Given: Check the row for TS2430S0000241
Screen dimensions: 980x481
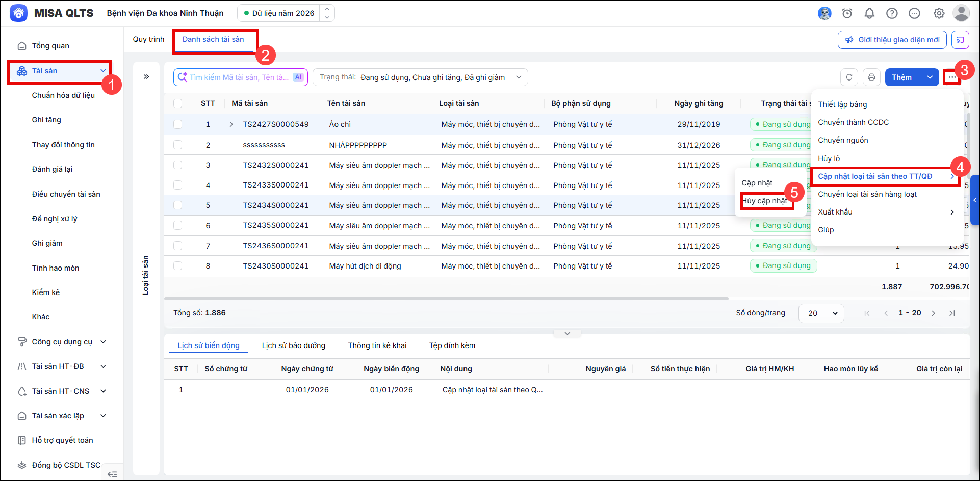Looking at the screenshot, I should tap(177, 266).
